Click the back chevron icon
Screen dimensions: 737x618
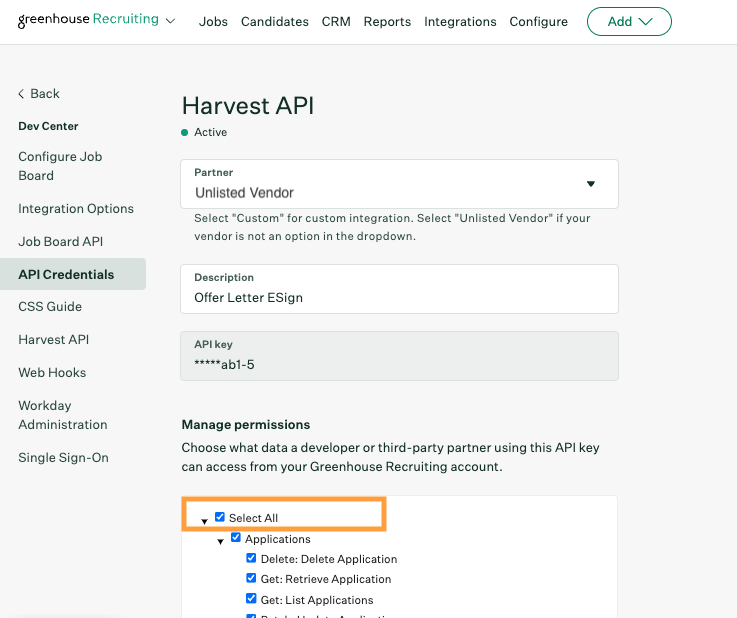pyautogui.click(x=21, y=94)
